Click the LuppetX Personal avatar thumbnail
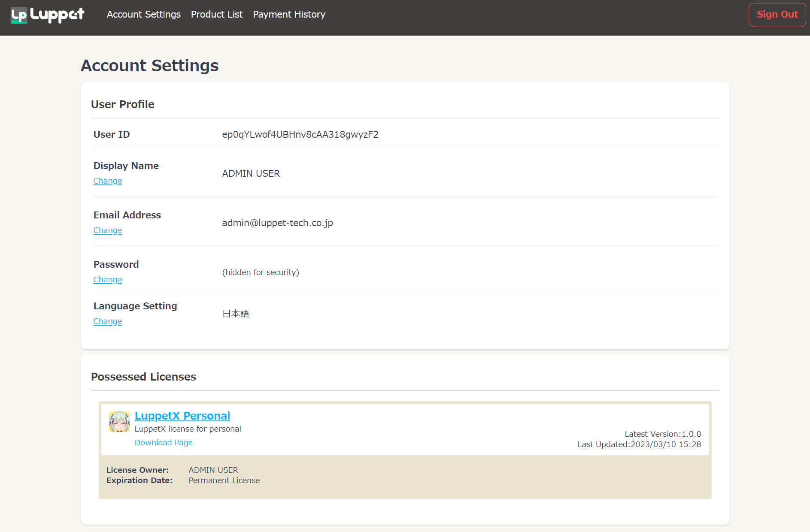 pos(119,422)
